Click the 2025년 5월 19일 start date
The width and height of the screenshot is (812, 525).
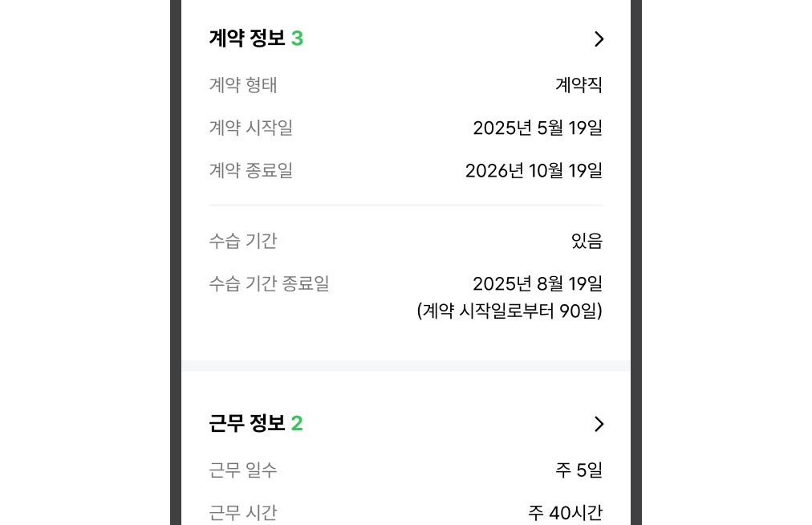pyautogui.click(x=538, y=128)
